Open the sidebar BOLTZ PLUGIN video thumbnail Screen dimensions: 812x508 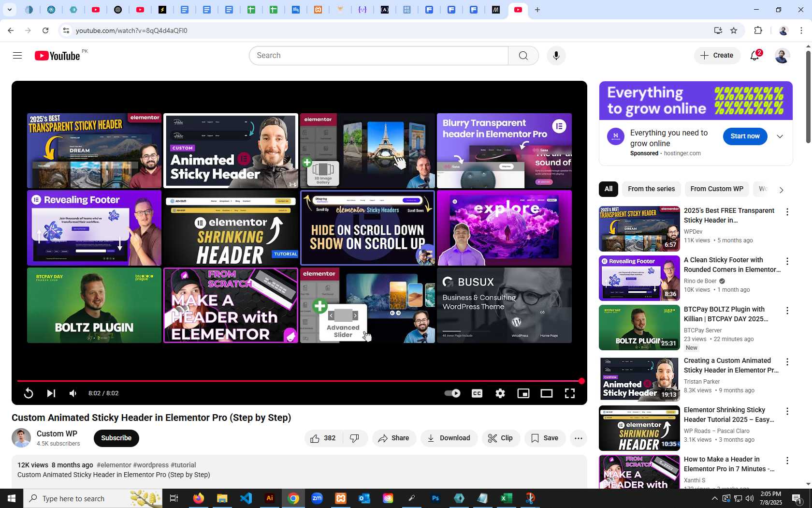pos(639,328)
